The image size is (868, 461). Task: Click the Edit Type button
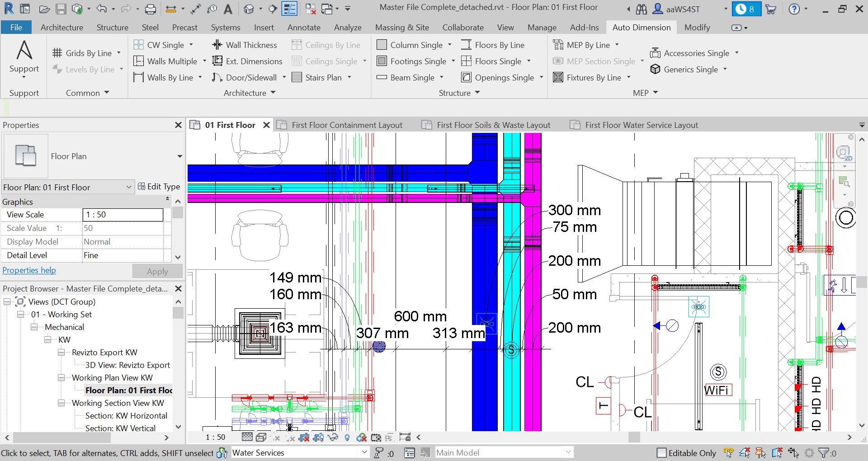159,187
